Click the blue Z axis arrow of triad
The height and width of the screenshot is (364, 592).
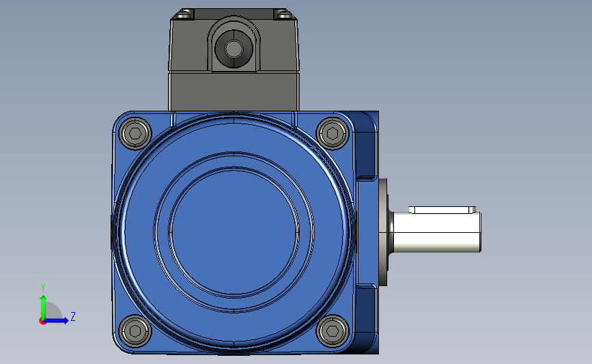tap(56, 321)
